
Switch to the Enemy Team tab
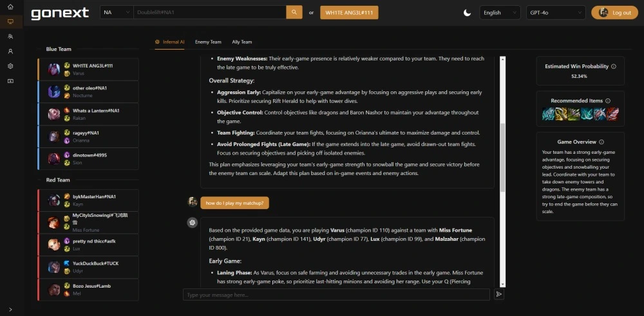(x=208, y=42)
